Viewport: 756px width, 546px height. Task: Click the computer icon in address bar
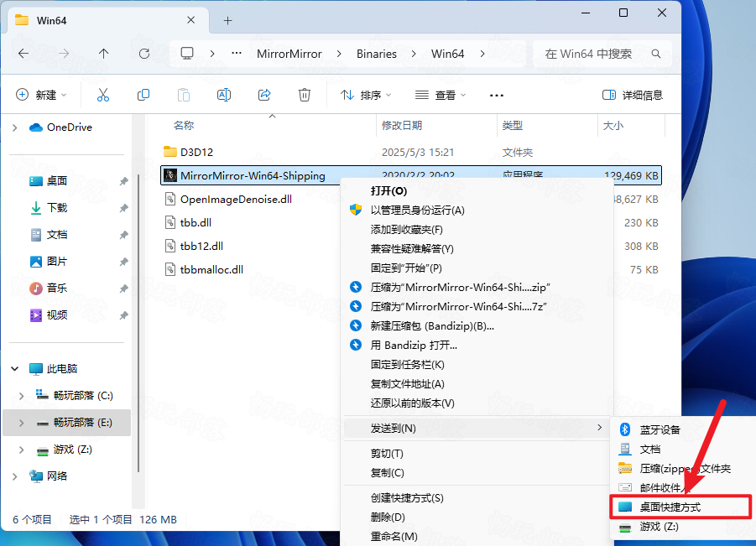pos(187,54)
